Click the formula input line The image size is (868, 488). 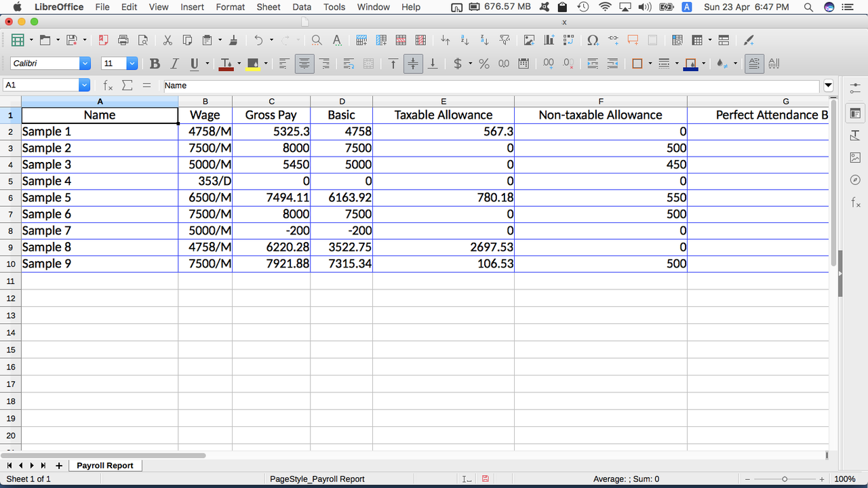(490, 85)
